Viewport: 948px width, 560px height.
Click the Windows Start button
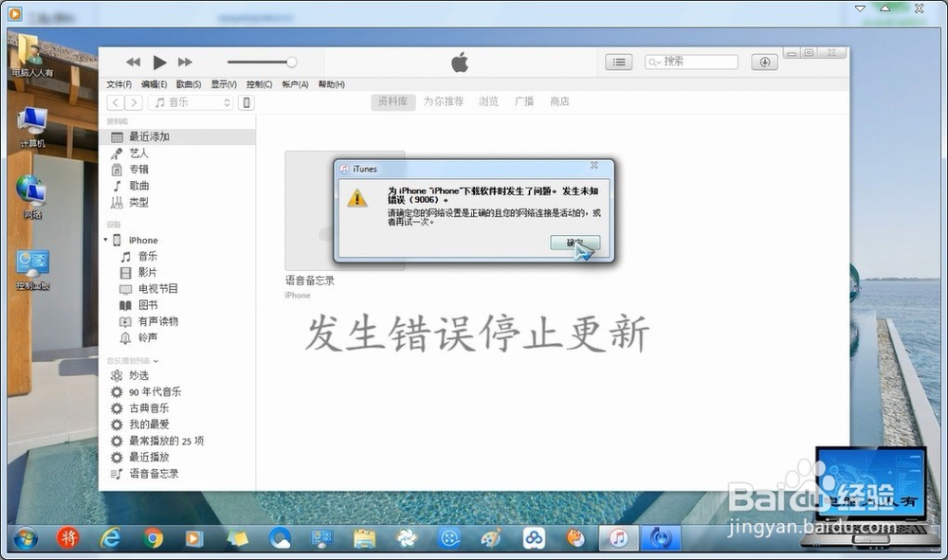[25, 537]
